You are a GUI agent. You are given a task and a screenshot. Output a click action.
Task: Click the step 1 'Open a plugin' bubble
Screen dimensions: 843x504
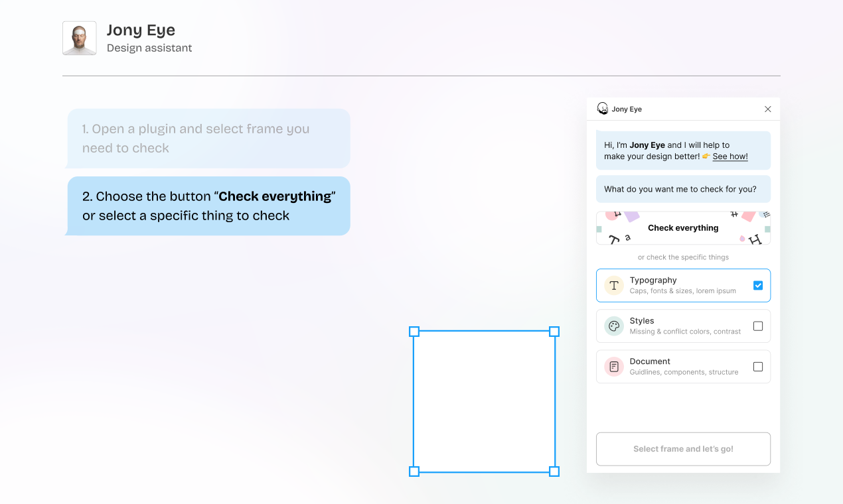click(208, 138)
